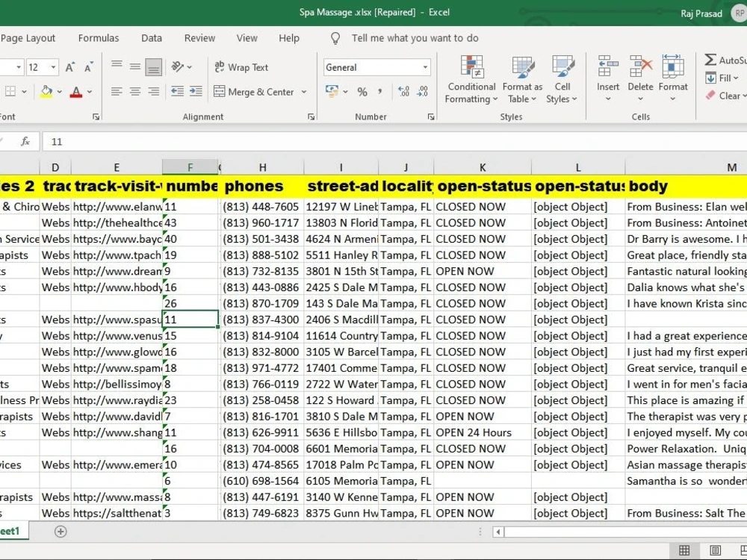The image size is (747, 560).
Task: Click Merge & Center
Action: click(253, 91)
